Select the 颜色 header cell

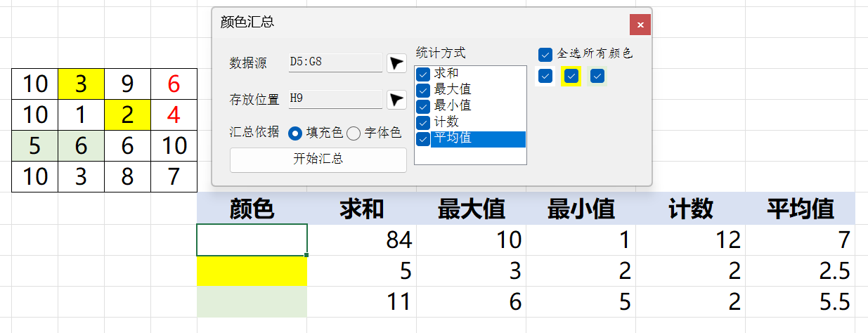(x=252, y=209)
